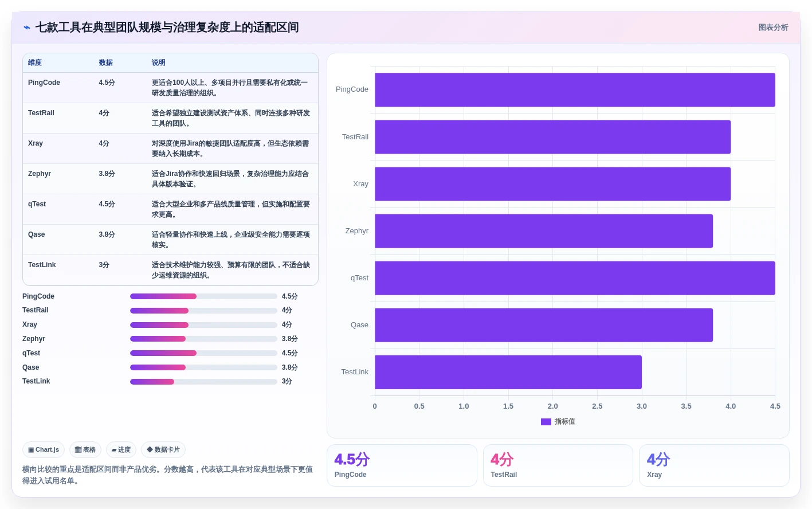812x509 pixels.
Task: Select the Chart.js tag chip
Action: pyautogui.click(x=44, y=450)
